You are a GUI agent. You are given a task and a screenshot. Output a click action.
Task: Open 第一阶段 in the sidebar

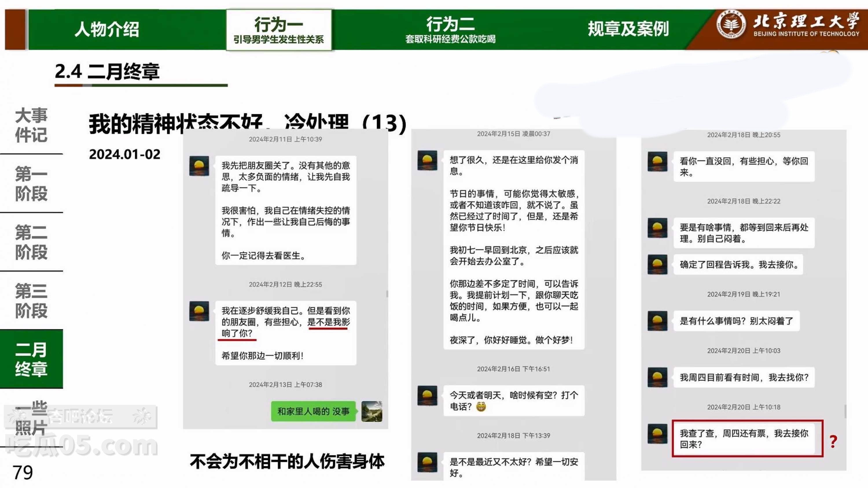click(31, 184)
